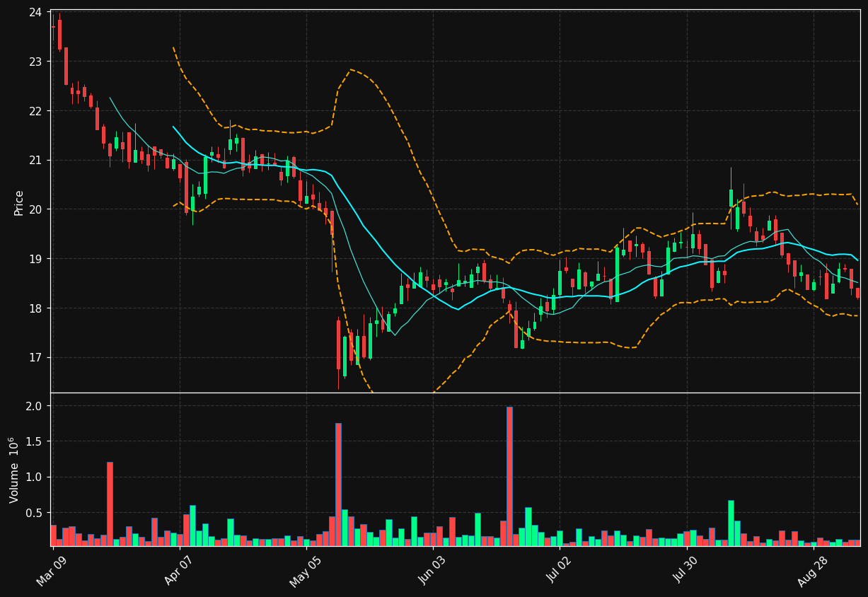The image size is (868, 597).
Task: Click the 'Volume 10⁶' axis title
Action: (15, 470)
